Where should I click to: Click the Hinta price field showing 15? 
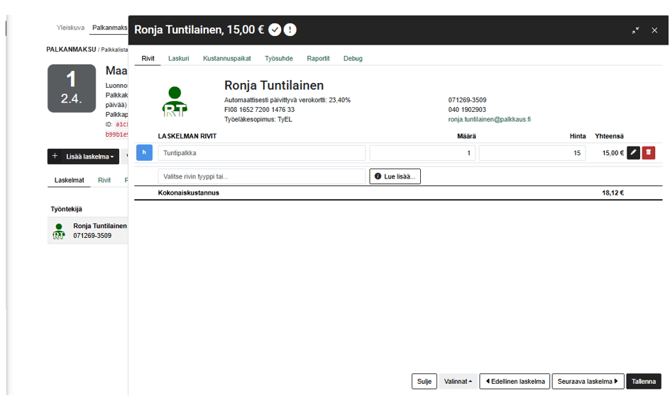point(532,153)
